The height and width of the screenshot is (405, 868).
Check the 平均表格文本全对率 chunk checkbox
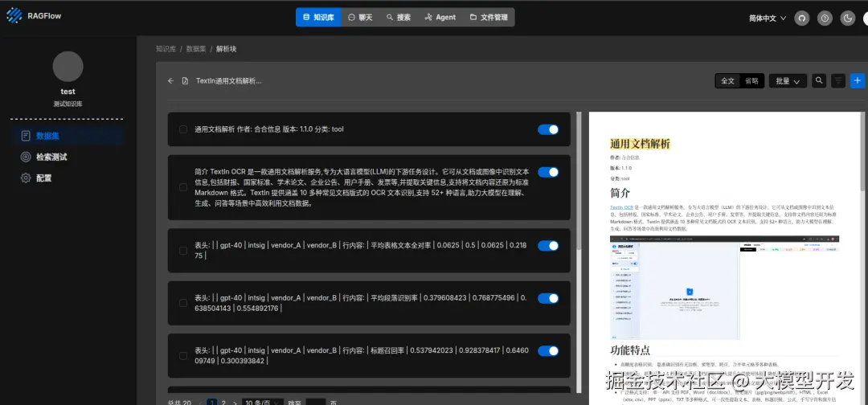pyautogui.click(x=183, y=251)
